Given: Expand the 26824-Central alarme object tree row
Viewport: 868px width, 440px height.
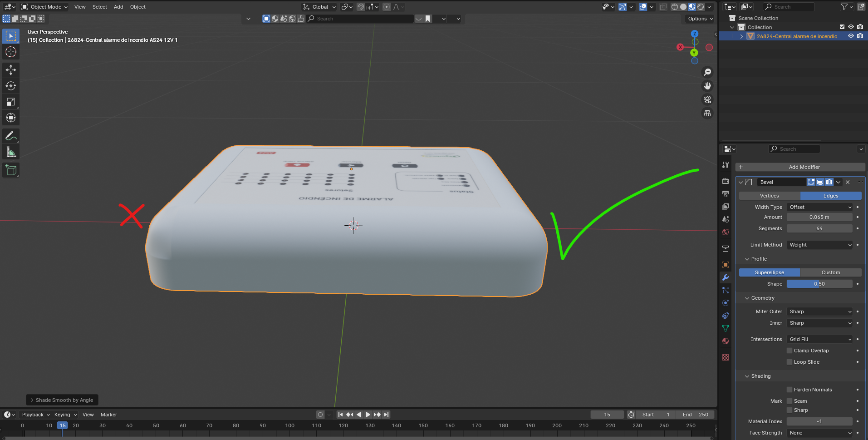Looking at the screenshot, I should pos(741,36).
